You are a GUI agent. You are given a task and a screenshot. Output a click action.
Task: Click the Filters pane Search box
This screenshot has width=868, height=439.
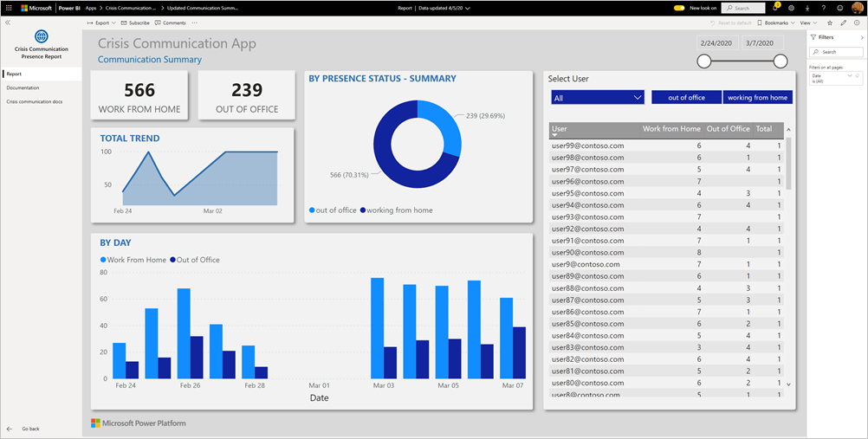point(836,52)
